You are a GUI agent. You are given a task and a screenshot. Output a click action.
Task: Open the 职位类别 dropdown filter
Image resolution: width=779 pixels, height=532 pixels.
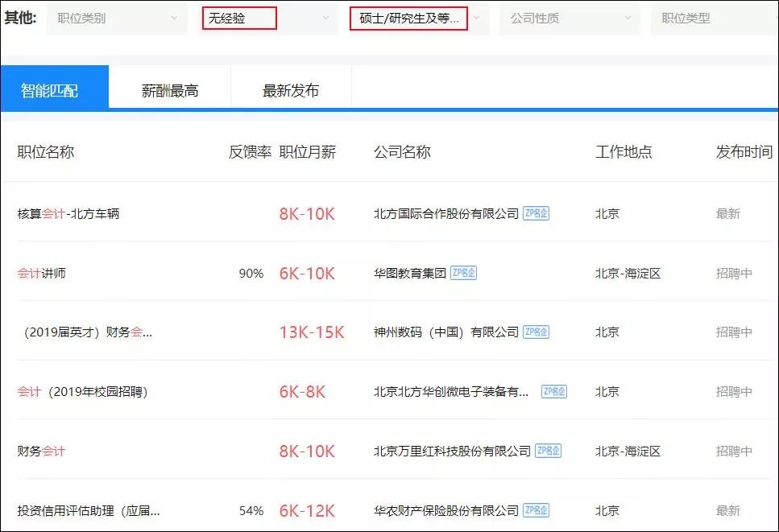coord(118,19)
